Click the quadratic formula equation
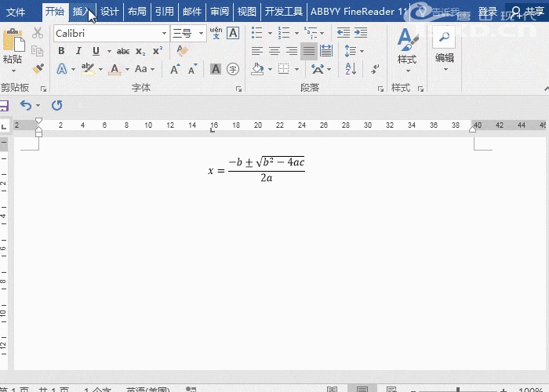Viewport: 549px width, 392px height. 256,170
